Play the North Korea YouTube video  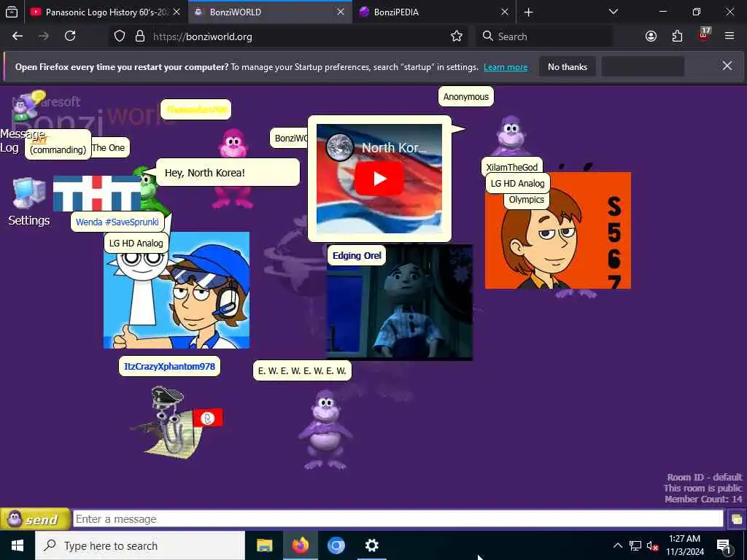coord(379,179)
